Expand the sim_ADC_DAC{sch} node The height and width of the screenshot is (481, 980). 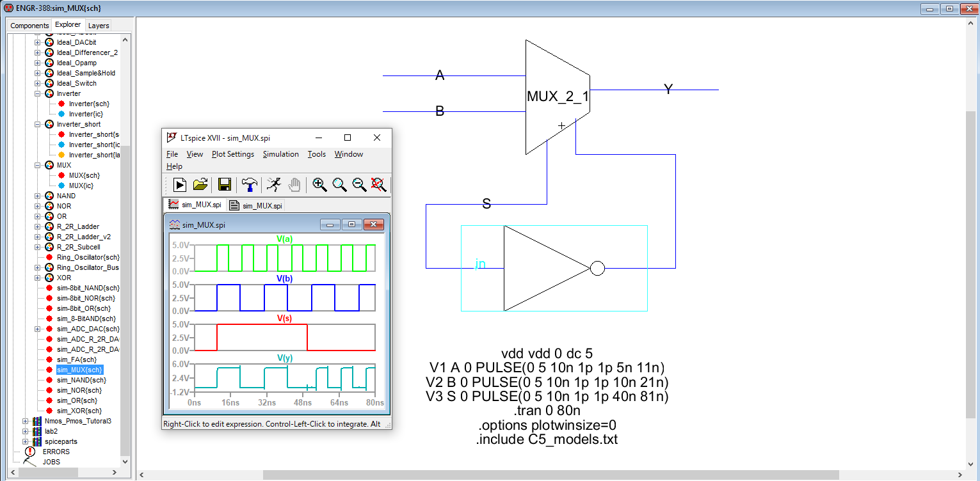(37, 329)
